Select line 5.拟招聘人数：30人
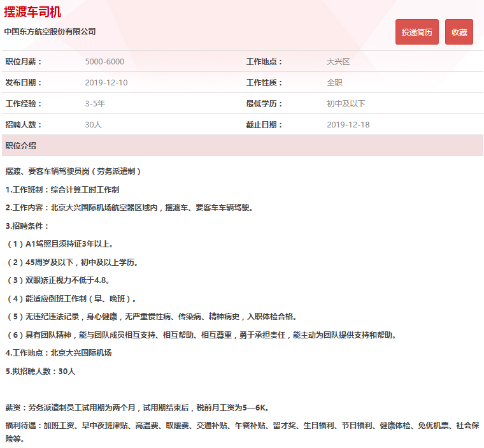Viewport: 484px width, 448px height. (40, 371)
